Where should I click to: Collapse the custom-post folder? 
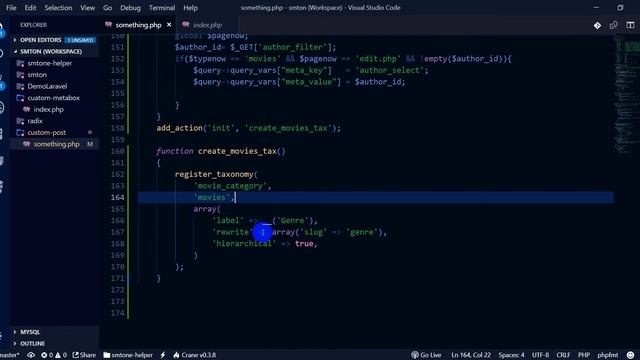pos(47,133)
